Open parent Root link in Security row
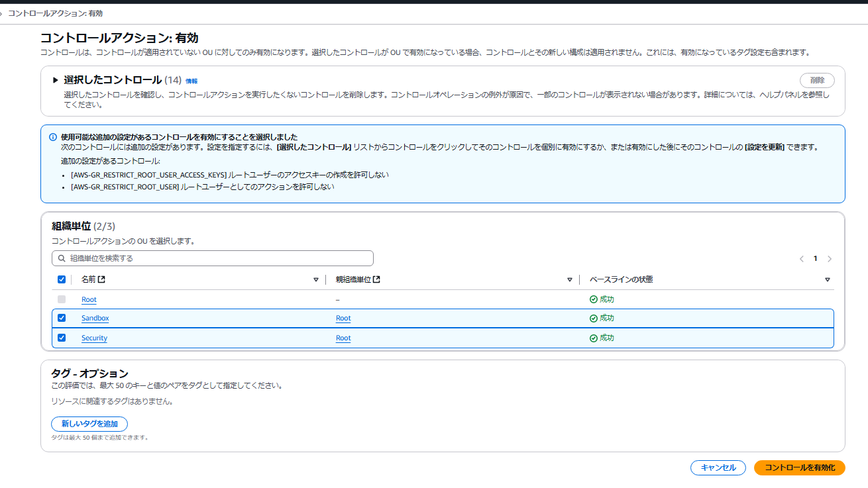The height and width of the screenshot is (488, 868). pos(343,338)
